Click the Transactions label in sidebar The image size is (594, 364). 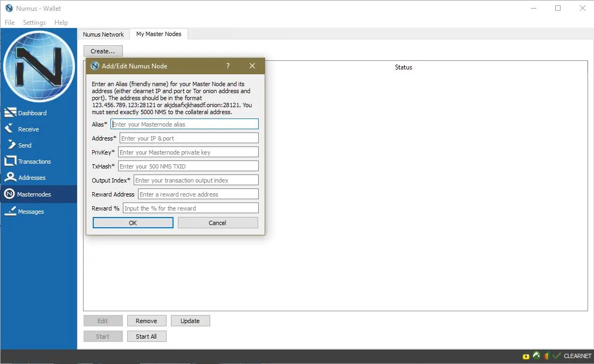(x=34, y=161)
